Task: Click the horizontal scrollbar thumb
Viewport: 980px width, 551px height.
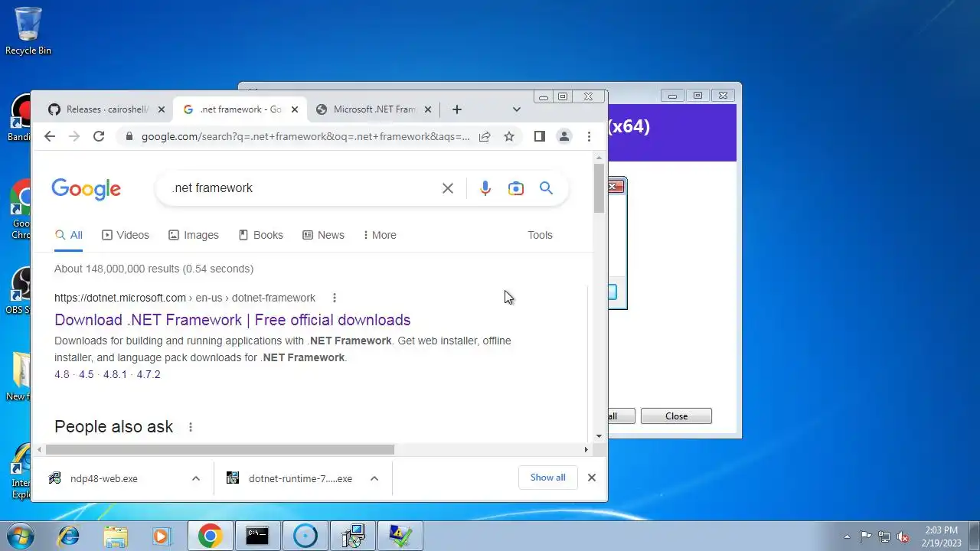Action: pyautogui.click(x=220, y=450)
